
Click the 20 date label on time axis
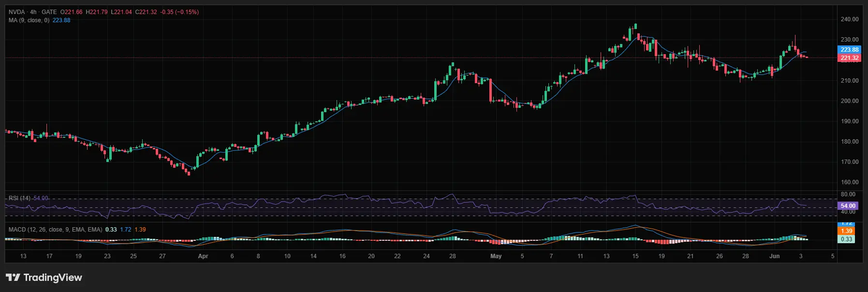click(371, 256)
